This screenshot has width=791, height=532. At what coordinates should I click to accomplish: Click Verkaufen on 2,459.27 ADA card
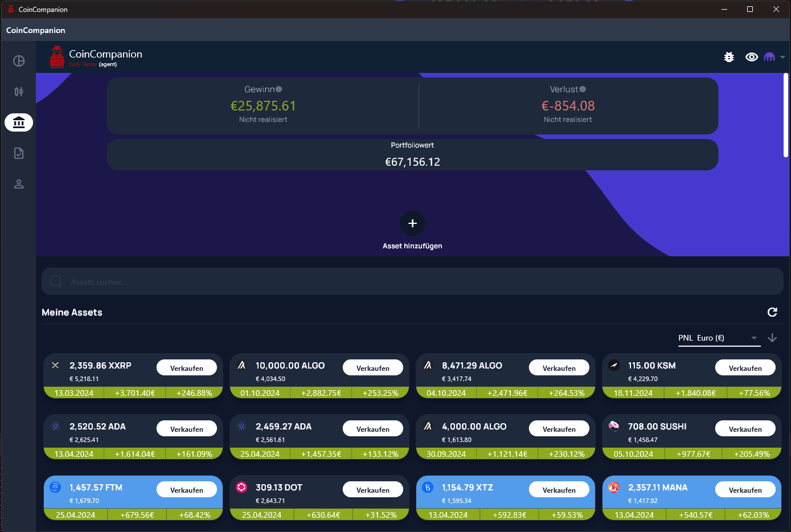373,429
